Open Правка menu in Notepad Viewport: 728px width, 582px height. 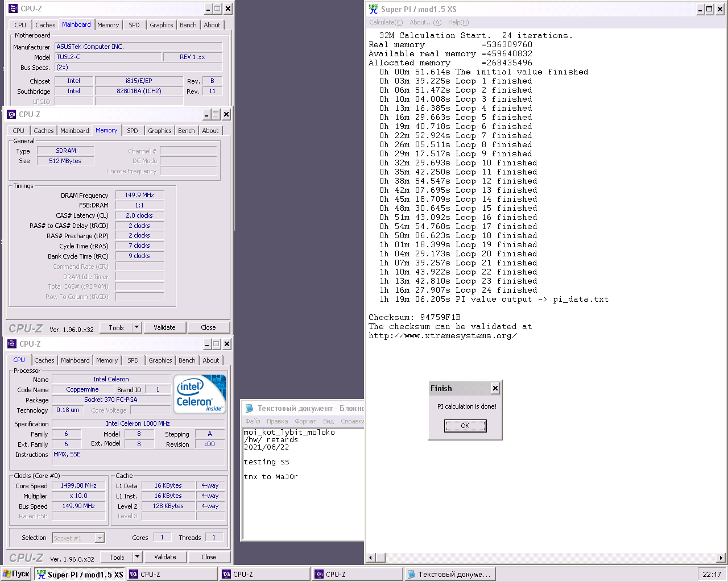click(x=277, y=421)
